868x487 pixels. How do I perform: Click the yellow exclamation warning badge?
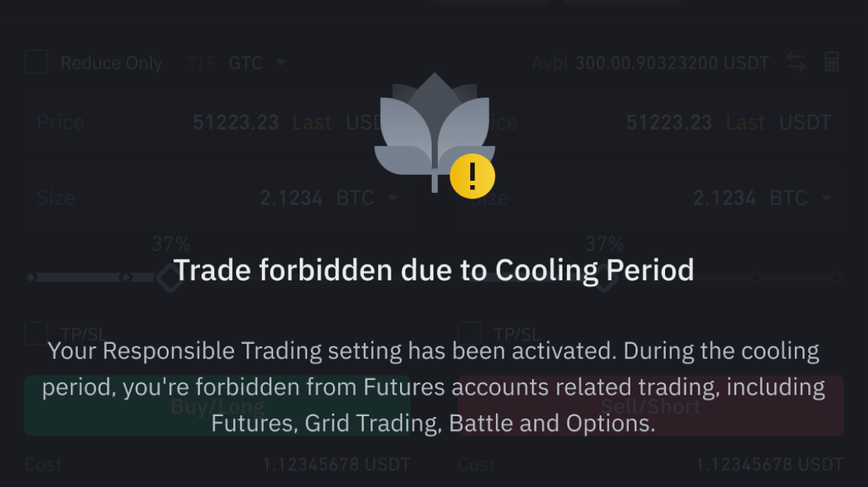pos(472,176)
